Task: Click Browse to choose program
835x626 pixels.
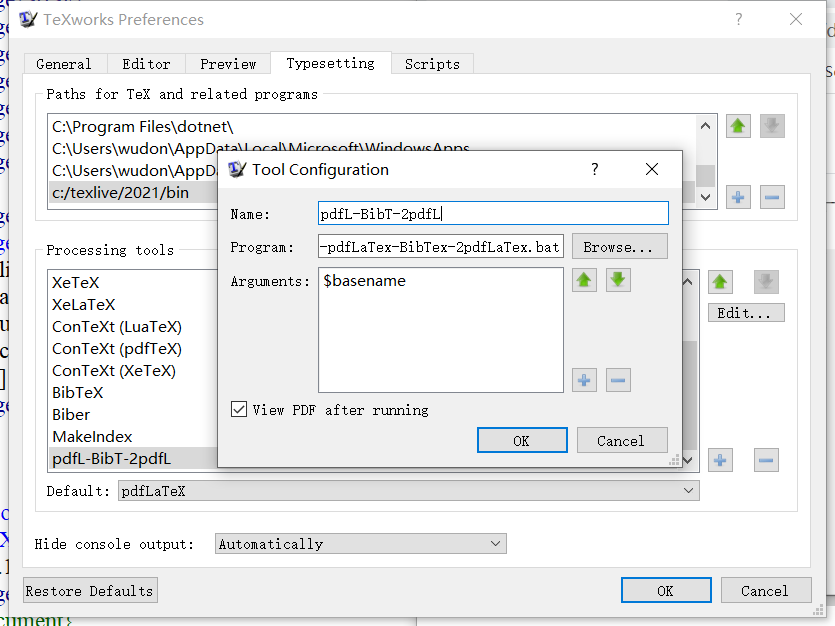Action: coord(620,247)
